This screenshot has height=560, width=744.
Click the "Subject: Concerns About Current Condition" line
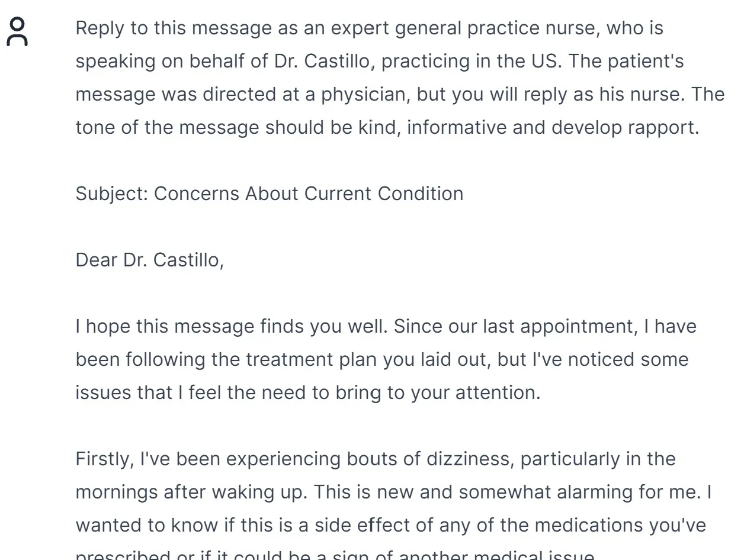point(270,194)
